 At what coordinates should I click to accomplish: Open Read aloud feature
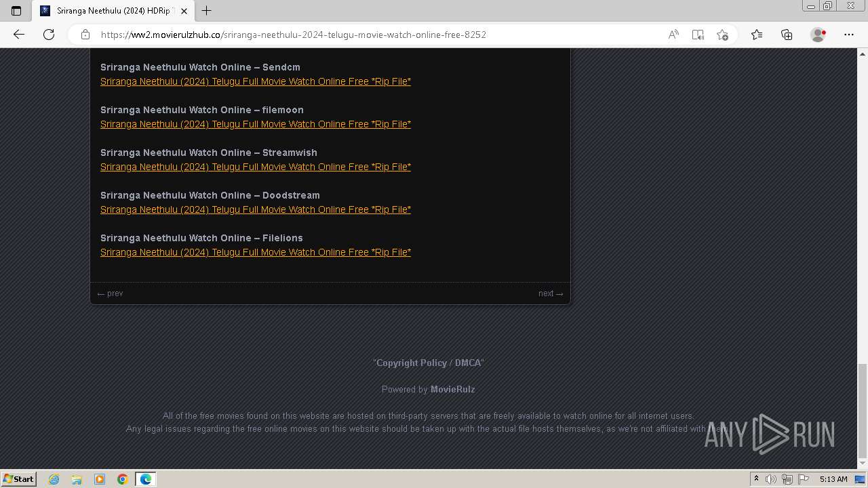[x=673, y=35]
